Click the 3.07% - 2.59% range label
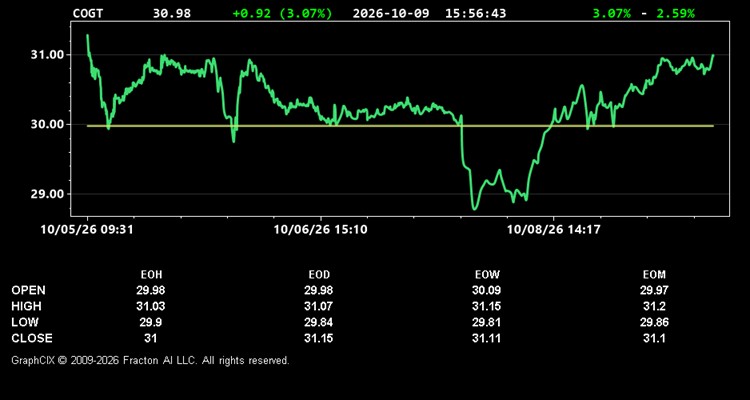This screenshot has height=400, width=750. pyautogui.click(x=643, y=13)
